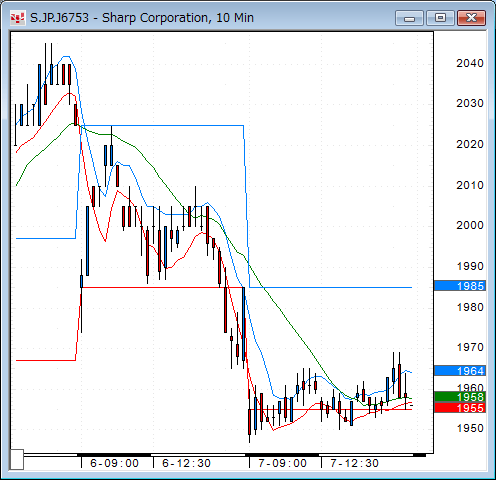Click the blue 1985 price label
The image size is (496, 480).
[x=460, y=286]
